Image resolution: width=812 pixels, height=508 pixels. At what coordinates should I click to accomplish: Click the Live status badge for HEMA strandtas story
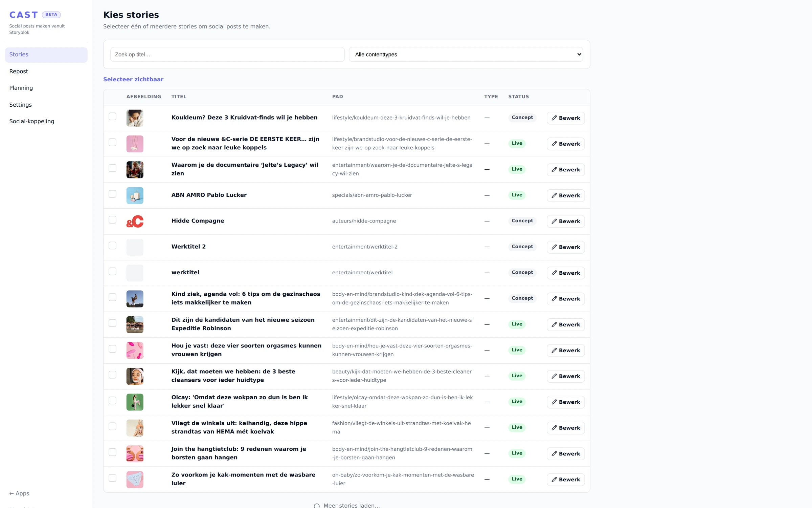point(517,427)
